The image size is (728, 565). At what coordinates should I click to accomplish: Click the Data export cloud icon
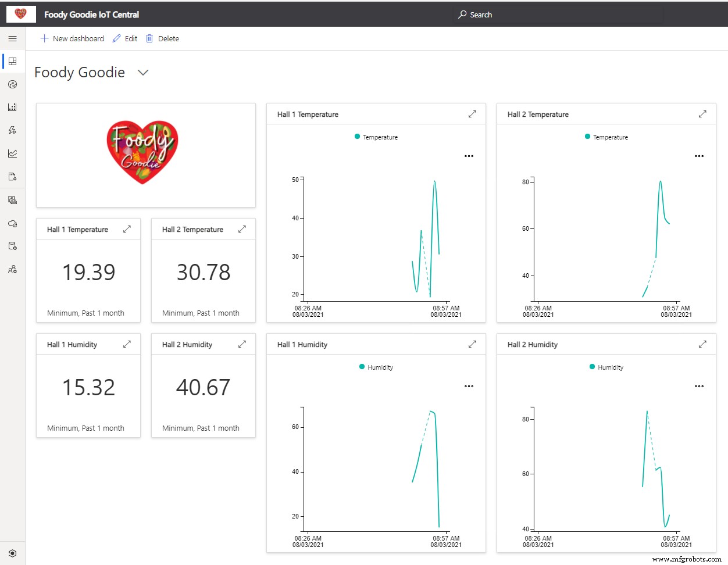point(12,223)
